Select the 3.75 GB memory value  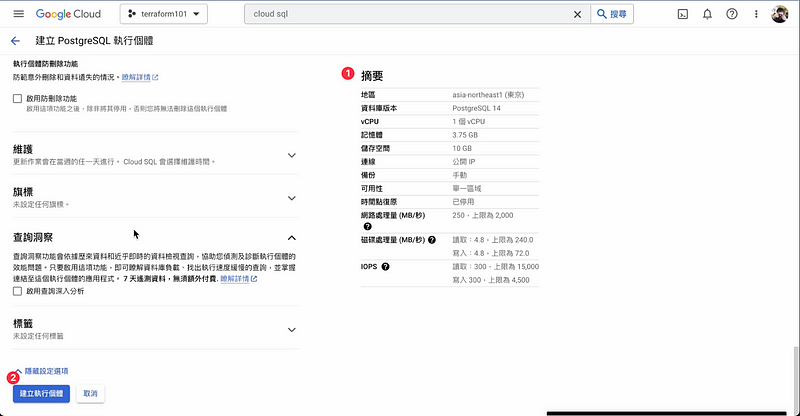click(x=465, y=135)
